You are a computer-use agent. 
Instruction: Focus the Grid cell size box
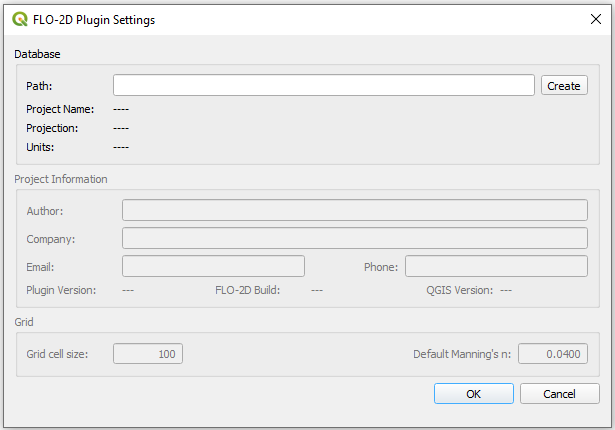pos(148,354)
